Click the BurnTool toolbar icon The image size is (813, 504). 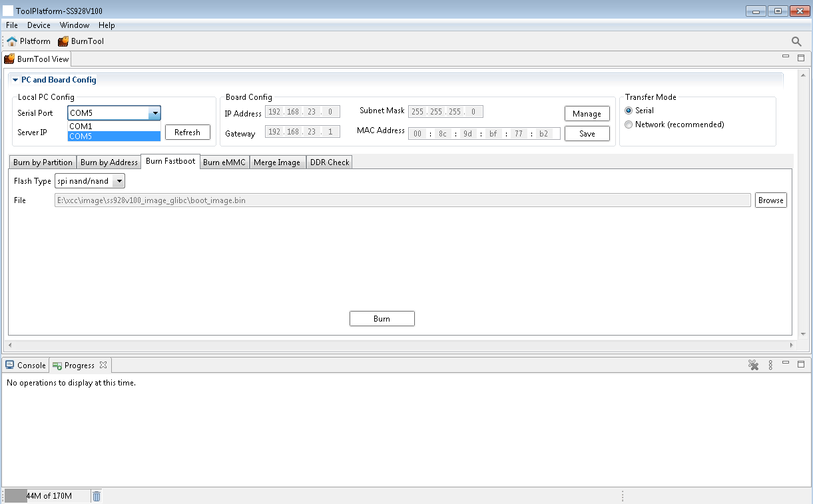coord(63,41)
